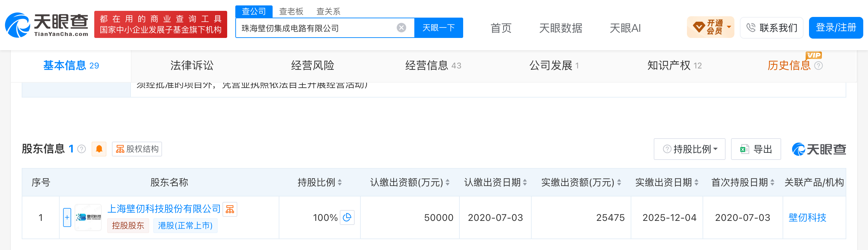Viewport: 868px width, 250px height.
Task: Click the pie chart icon next to 100%
Action: 347,217
